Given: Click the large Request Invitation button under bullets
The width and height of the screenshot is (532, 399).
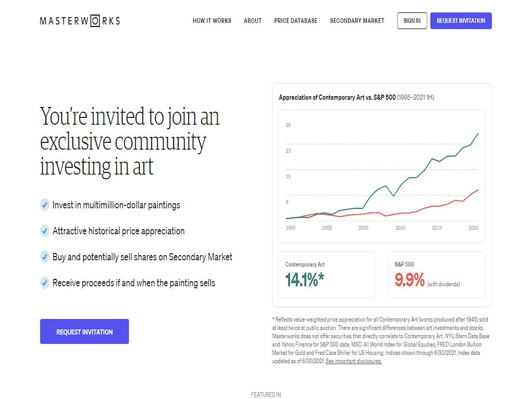Looking at the screenshot, I should [x=85, y=331].
